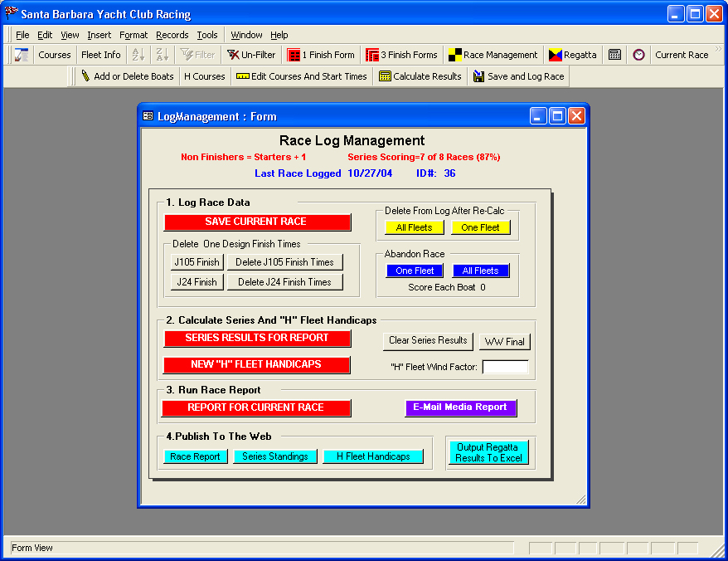Expand the toolbar overflow chevron

click(719, 49)
